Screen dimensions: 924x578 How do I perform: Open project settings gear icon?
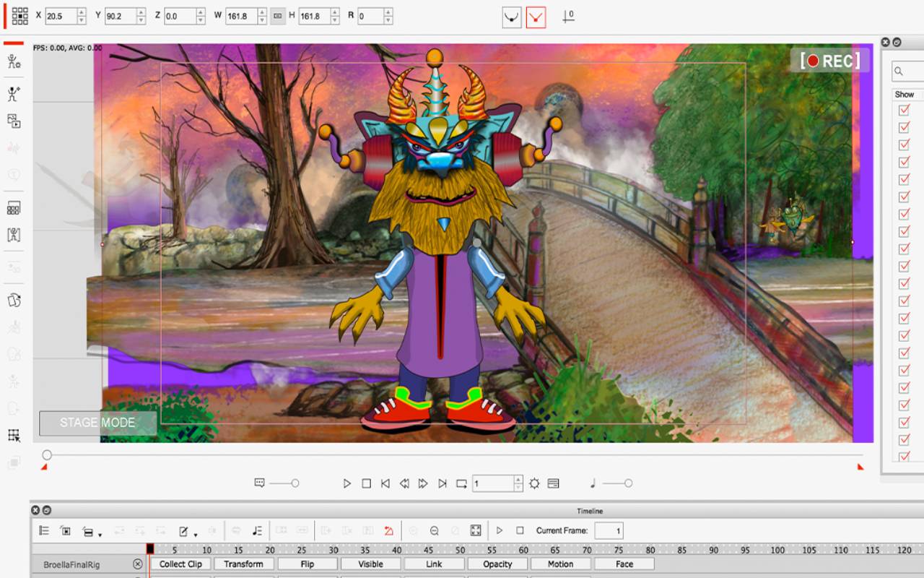click(534, 483)
